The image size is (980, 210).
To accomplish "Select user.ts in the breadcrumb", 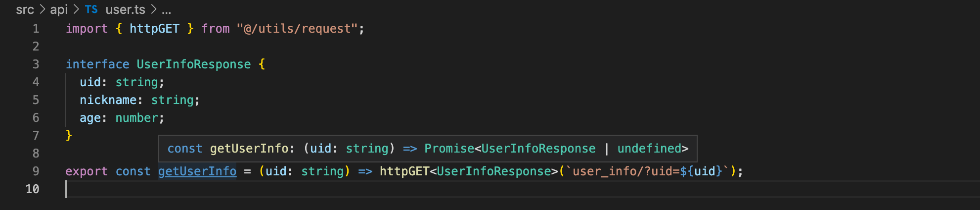I will click(x=125, y=9).
